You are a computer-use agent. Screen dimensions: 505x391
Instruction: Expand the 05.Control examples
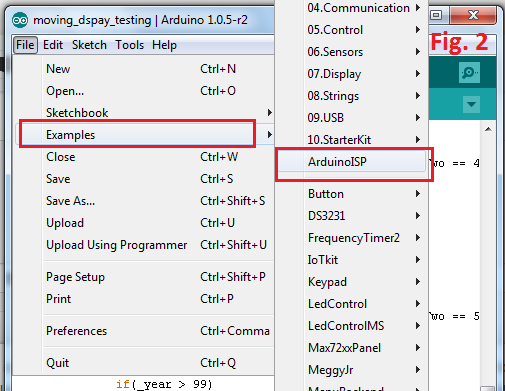click(352, 30)
